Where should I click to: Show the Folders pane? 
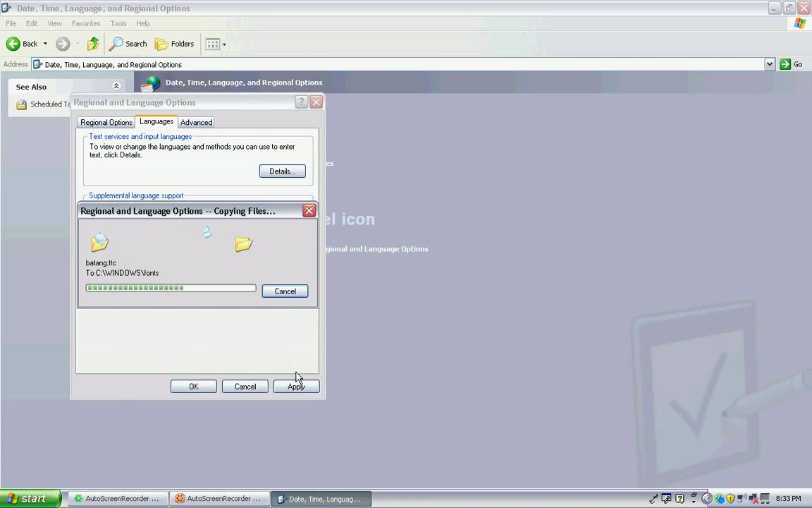175,44
